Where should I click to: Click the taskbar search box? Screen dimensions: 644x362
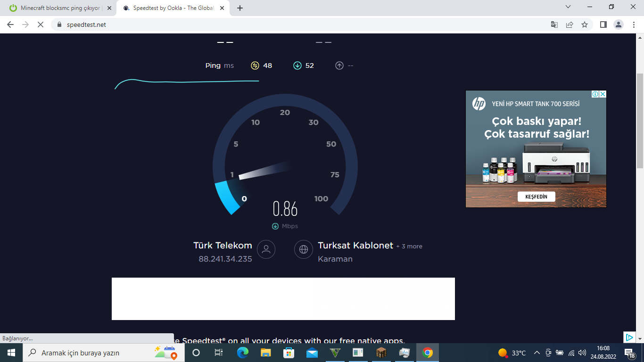104,353
